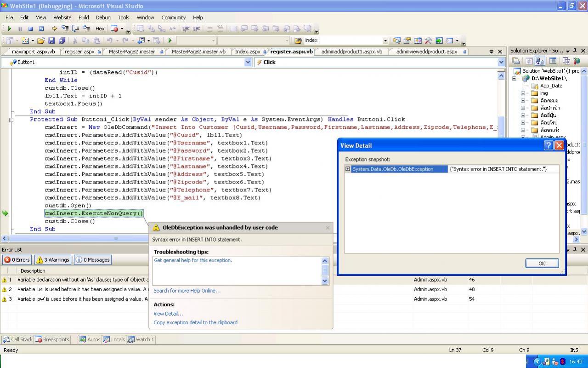
Task: Open the Debug menu
Action: pos(103,17)
